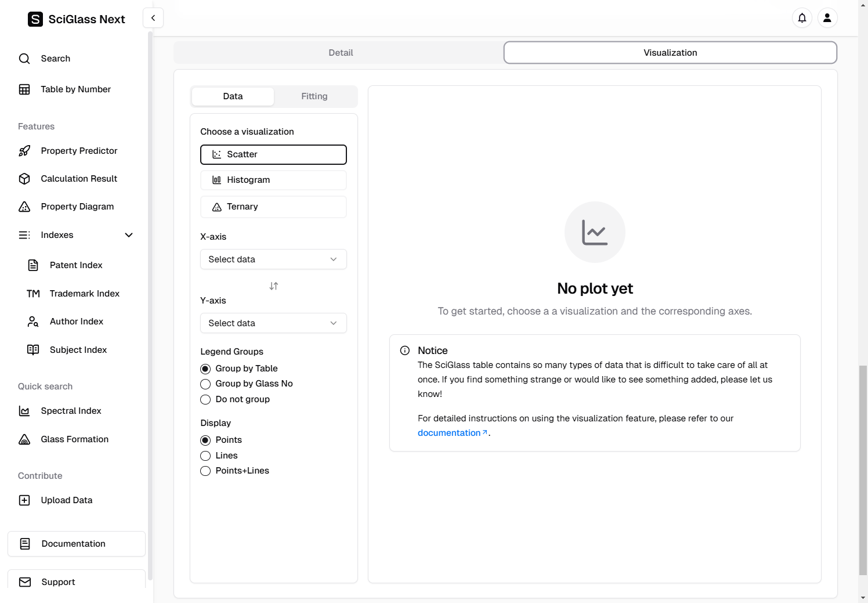
Task: Open the Y-axis Select data dropdown
Action: point(273,323)
